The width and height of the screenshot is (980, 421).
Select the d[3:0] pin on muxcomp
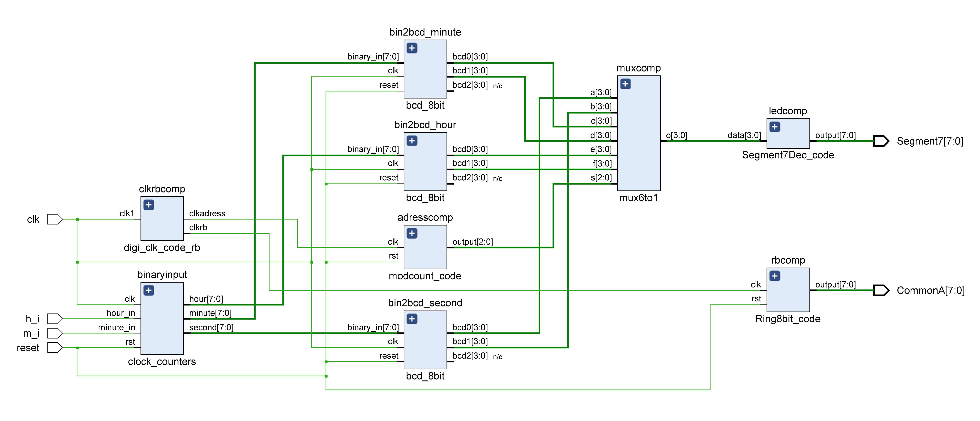click(601, 135)
